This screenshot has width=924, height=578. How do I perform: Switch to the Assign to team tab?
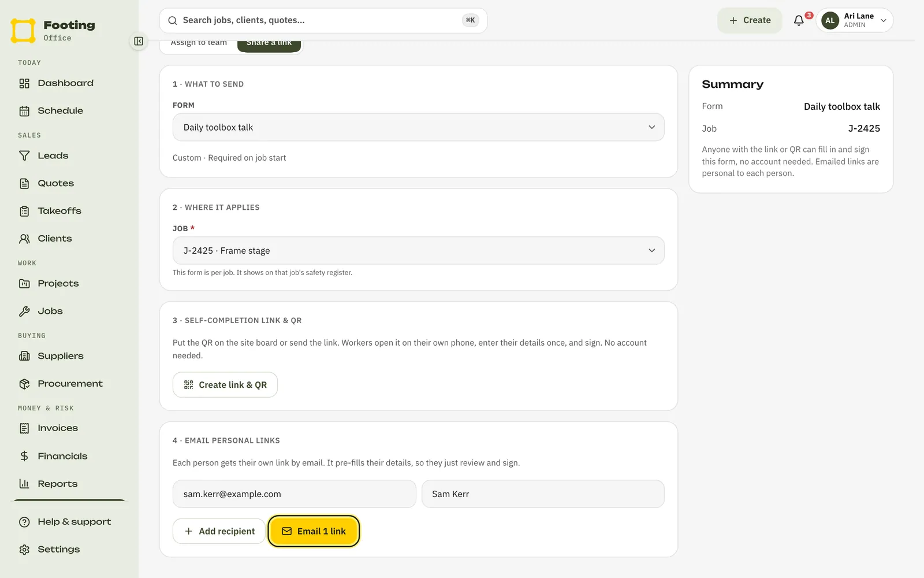199,44
